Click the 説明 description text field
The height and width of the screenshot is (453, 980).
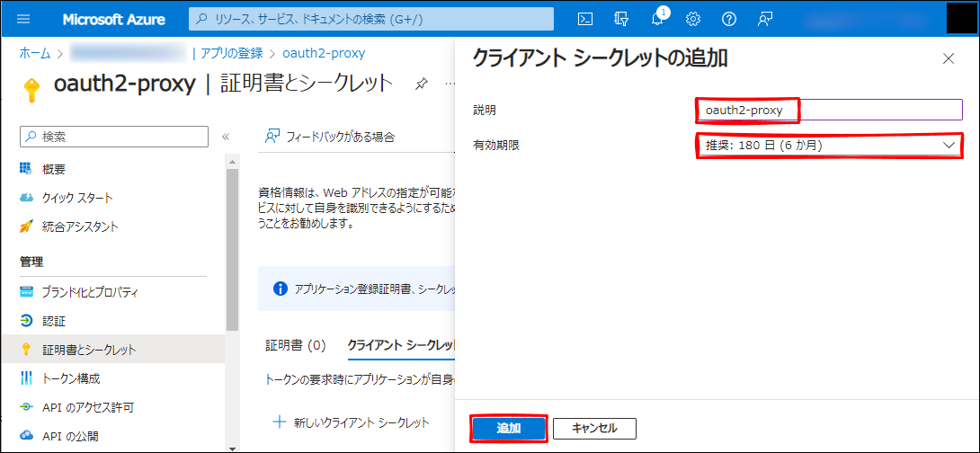click(828, 110)
